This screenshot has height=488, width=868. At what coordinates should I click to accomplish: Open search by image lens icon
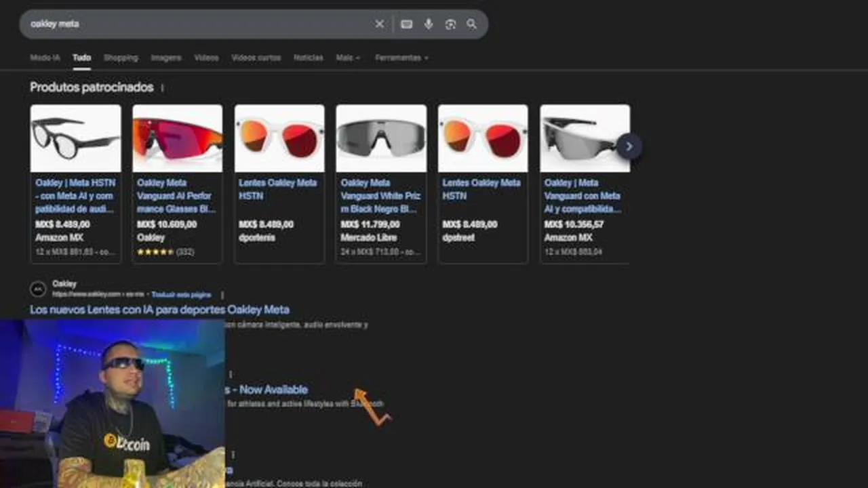(x=450, y=24)
